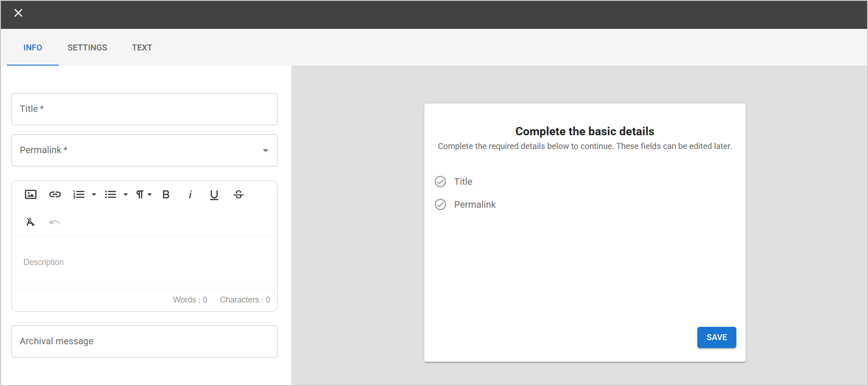Clear text formatting in the editor
868x386 pixels.
click(x=31, y=222)
